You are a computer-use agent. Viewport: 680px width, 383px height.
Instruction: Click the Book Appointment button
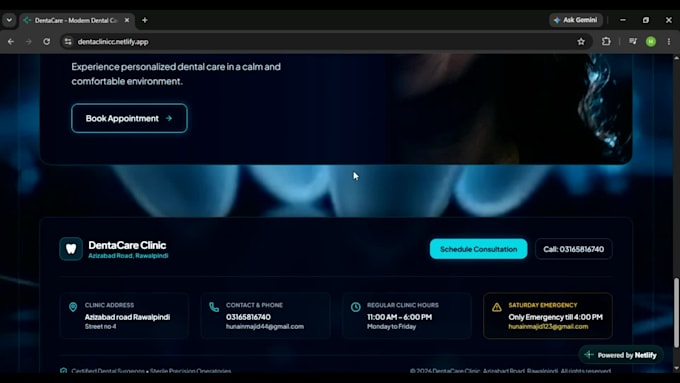[x=129, y=118]
